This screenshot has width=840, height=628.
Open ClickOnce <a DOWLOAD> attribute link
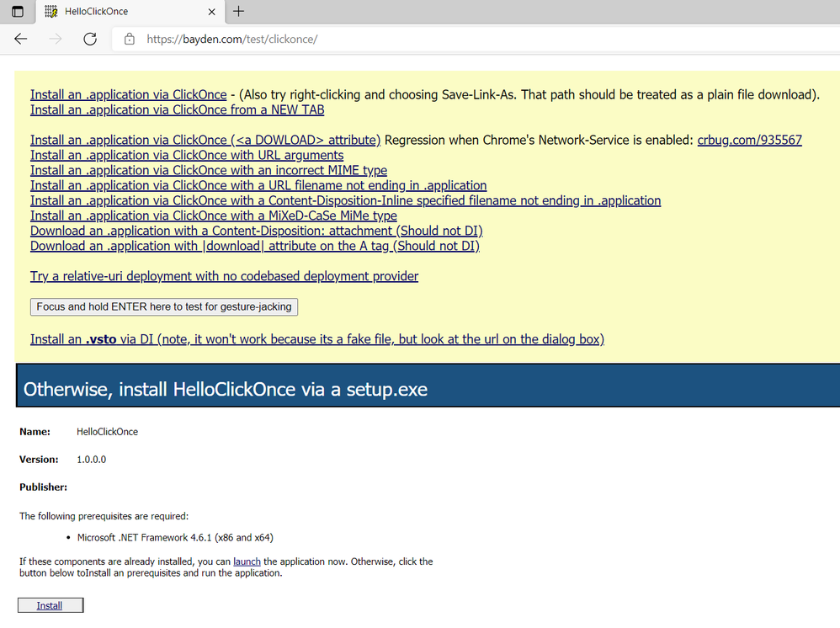(x=205, y=140)
